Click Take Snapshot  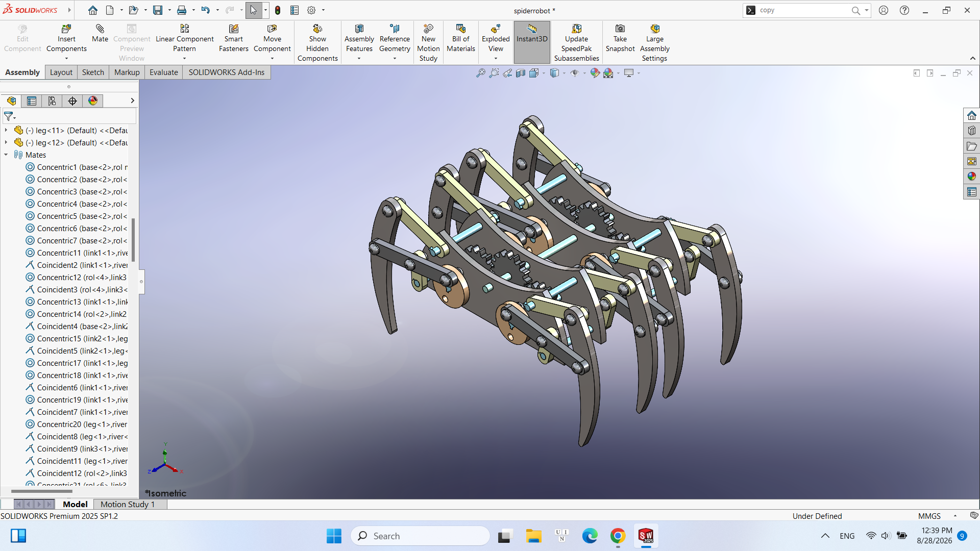point(620,38)
